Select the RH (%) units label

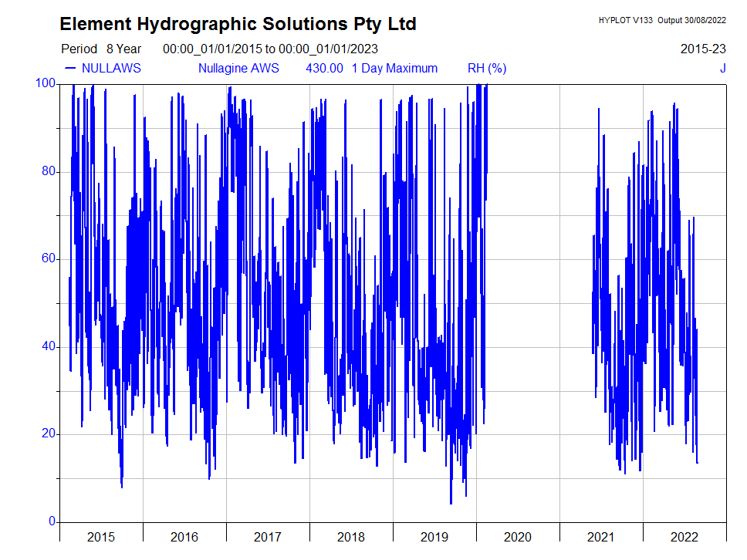[x=487, y=68]
